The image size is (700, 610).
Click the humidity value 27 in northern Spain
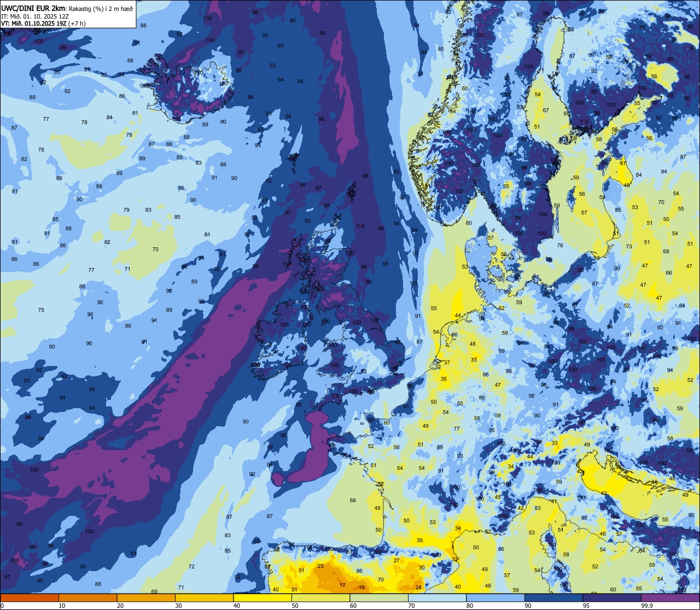coord(396,560)
